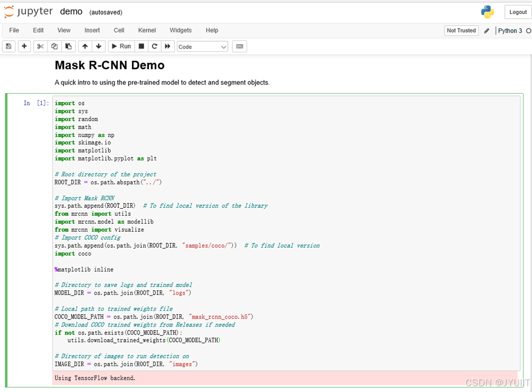Click the Logout button
The height and width of the screenshot is (392, 532).
(x=518, y=12)
